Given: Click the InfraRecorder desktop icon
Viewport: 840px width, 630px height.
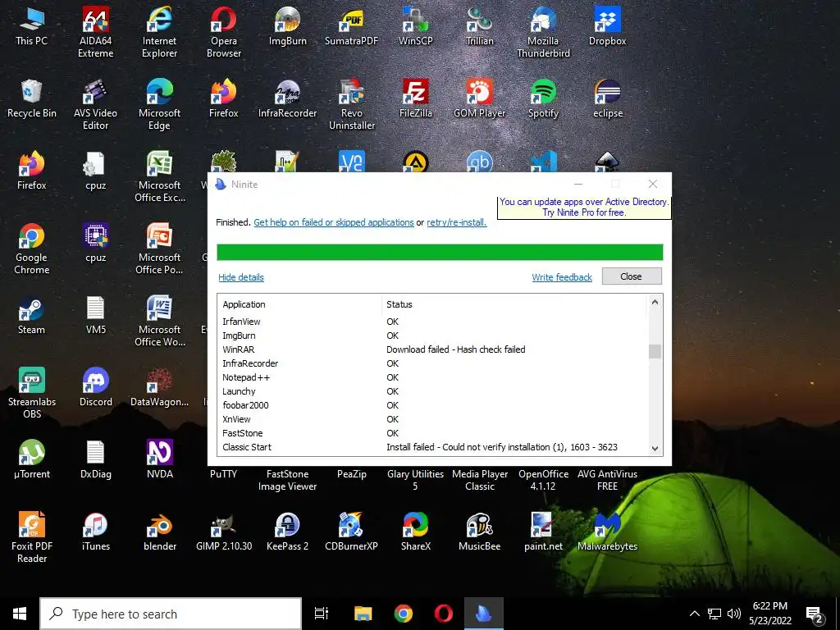Looking at the screenshot, I should pos(288,98).
